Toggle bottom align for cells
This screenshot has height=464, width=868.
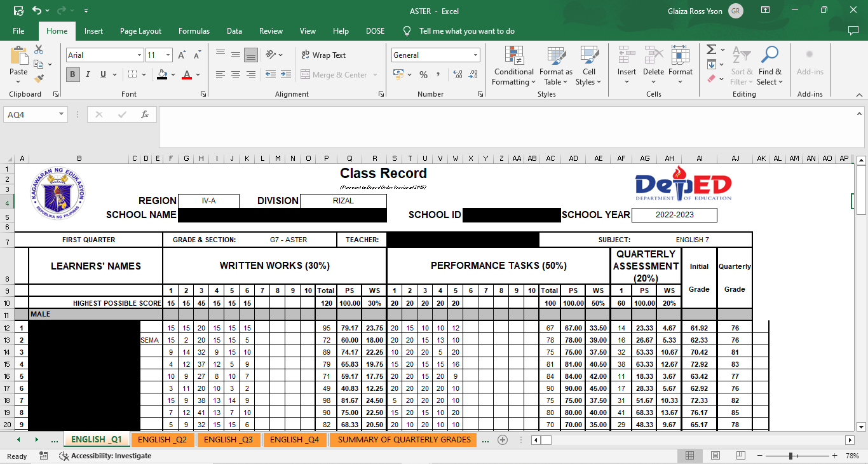pyautogui.click(x=251, y=55)
